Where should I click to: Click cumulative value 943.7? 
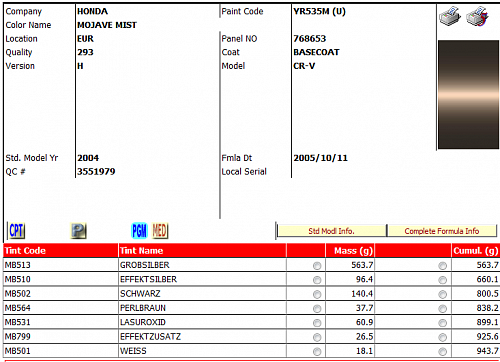coord(488,351)
